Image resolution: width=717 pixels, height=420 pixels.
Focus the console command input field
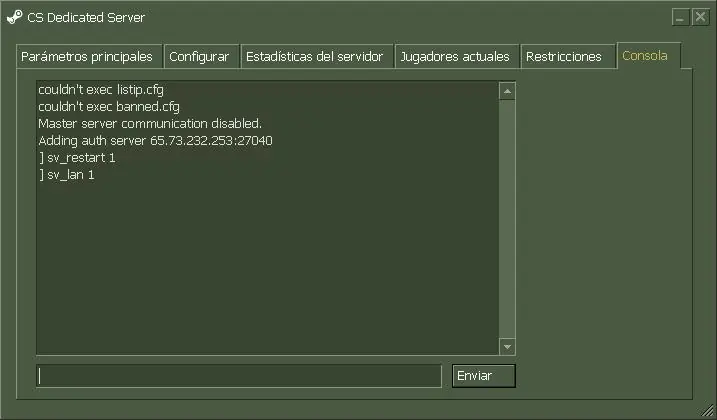(239, 376)
